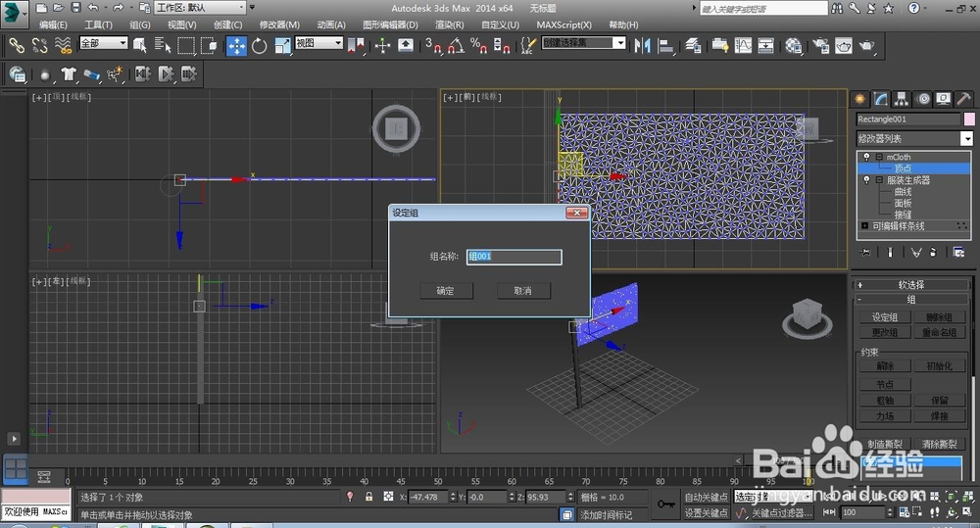Screen dimensions: 980x528
Task: Open the MAXScript(X) menu
Action: point(563,25)
